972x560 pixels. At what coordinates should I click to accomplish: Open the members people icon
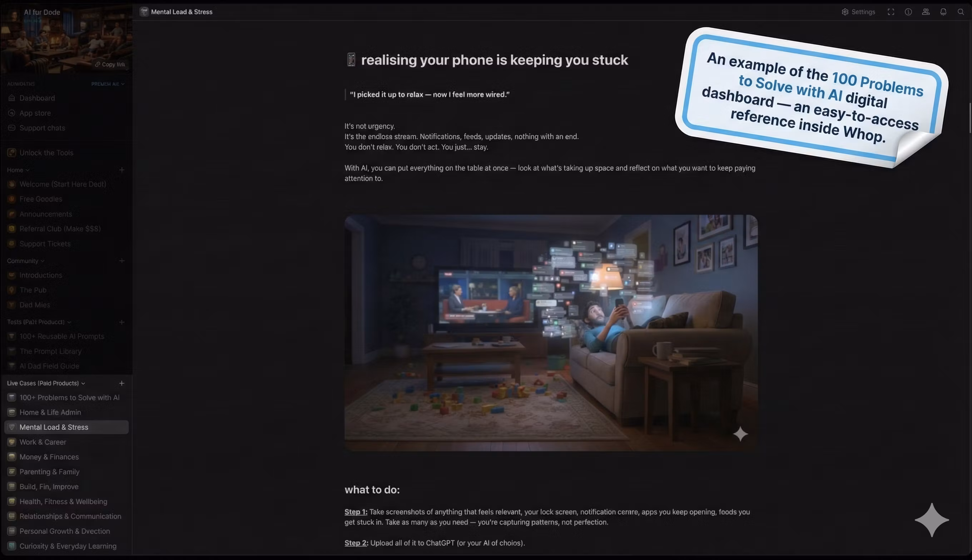(926, 12)
